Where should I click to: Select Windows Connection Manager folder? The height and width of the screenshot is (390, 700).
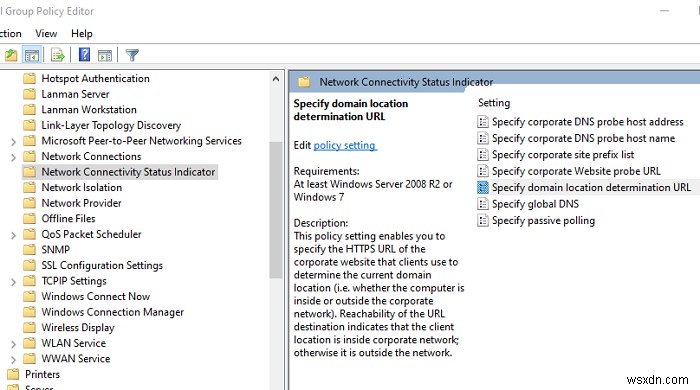tap(104, 312)
